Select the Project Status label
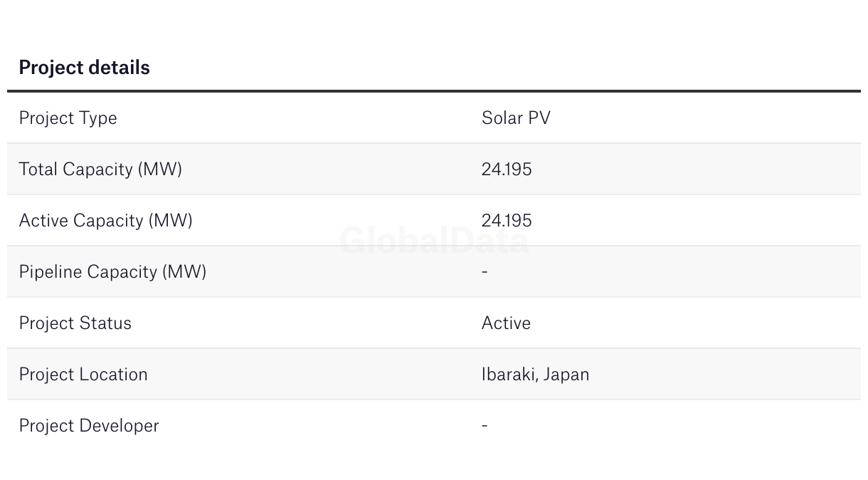The image size is (868, 480). [75, 323]
